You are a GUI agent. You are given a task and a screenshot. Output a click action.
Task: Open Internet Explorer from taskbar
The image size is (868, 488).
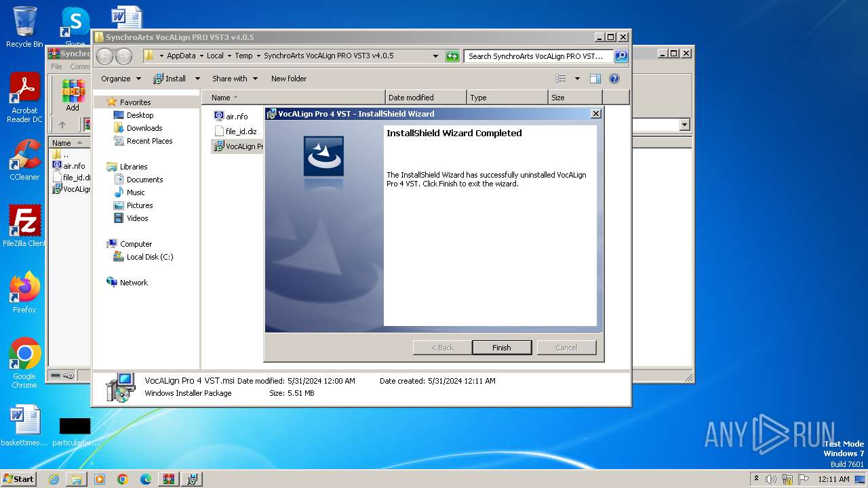coord(54,479)
